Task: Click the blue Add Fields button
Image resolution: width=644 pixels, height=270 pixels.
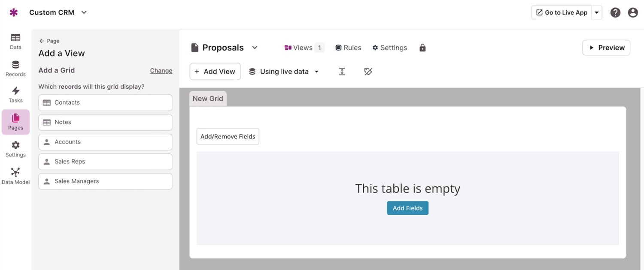Action: click(407, 208)
